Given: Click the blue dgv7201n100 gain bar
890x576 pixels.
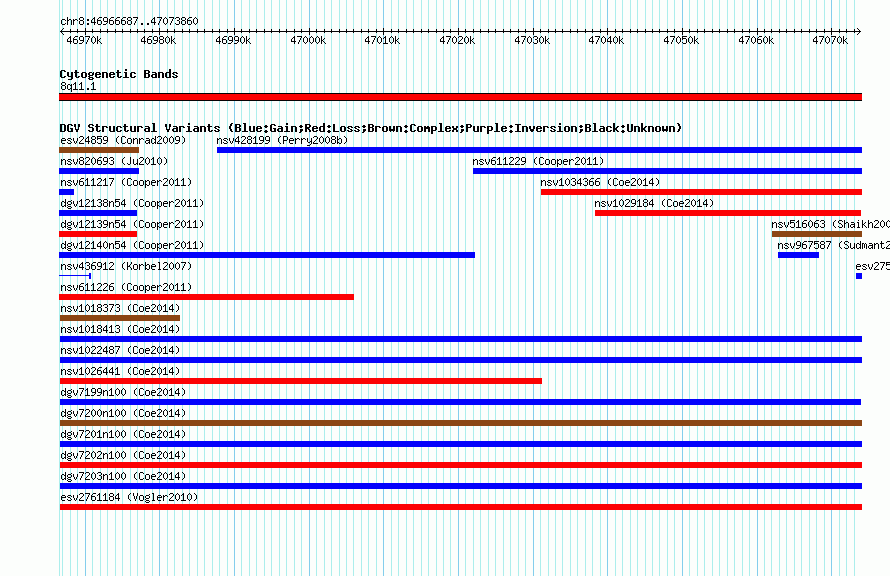Looking at the screenshot, I should [x=460, y=444].
